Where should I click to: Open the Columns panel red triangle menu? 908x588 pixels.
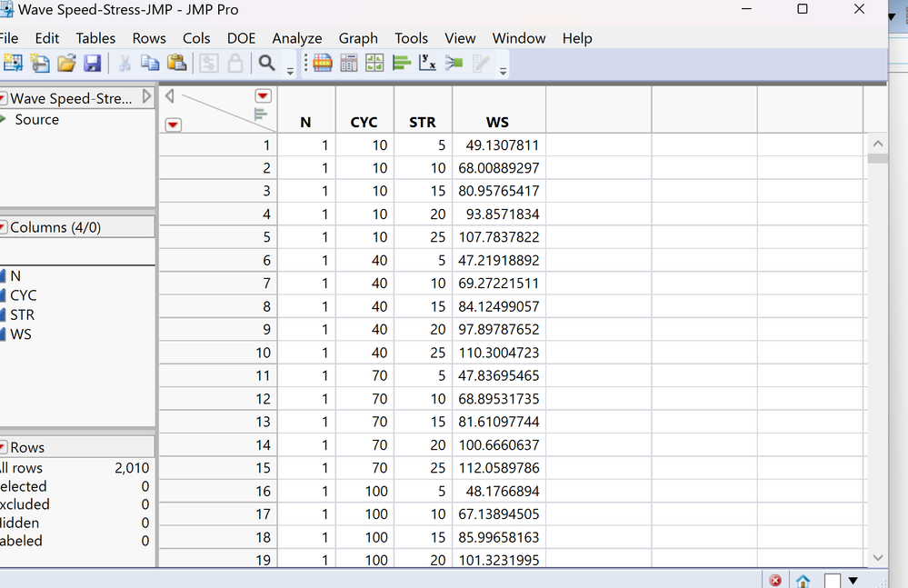pyautogui.click(x=3, y=227)
